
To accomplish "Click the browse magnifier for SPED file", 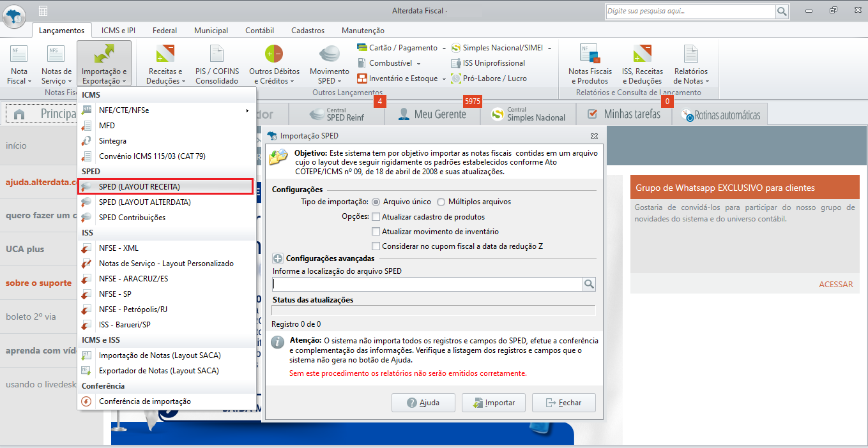I will [589, 284].
